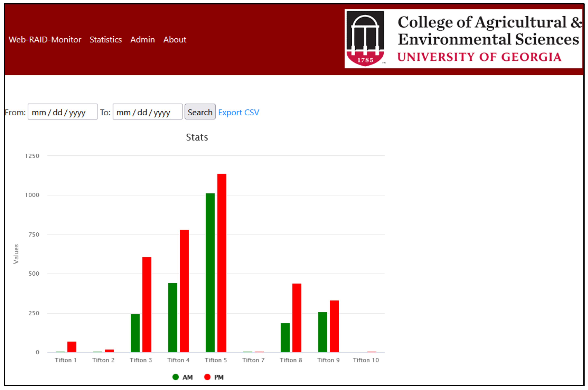Toggle the red PM legend marker

pyautogui.click(x=207, y=377)
